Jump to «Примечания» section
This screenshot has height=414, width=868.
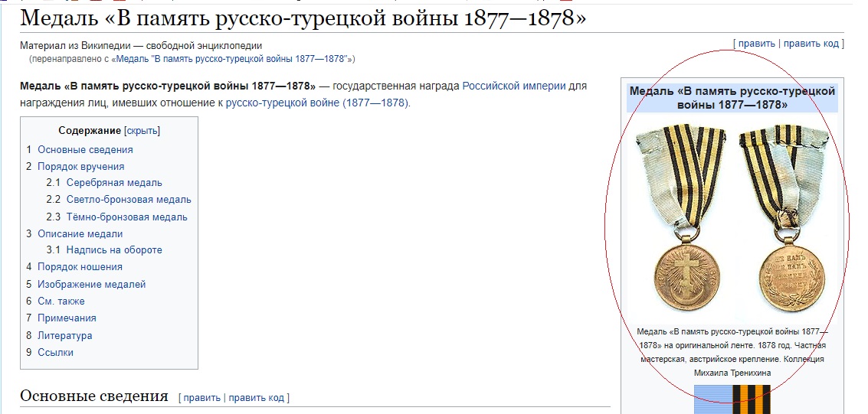tap(67, 318)
